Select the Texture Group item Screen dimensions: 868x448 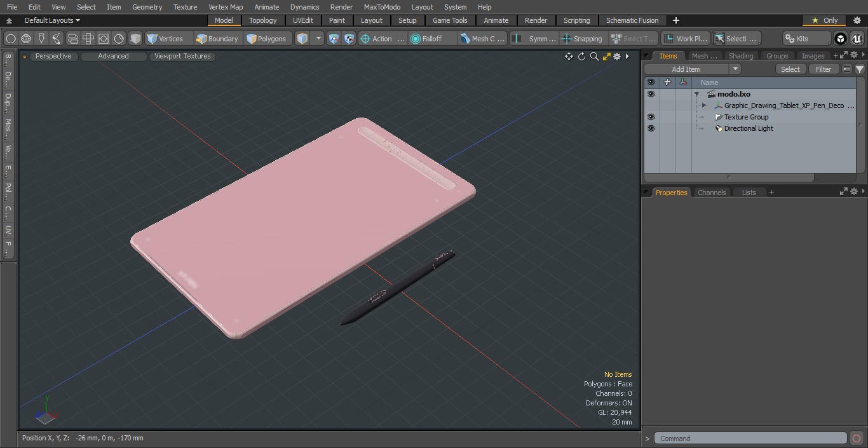(x=746, y=117)
